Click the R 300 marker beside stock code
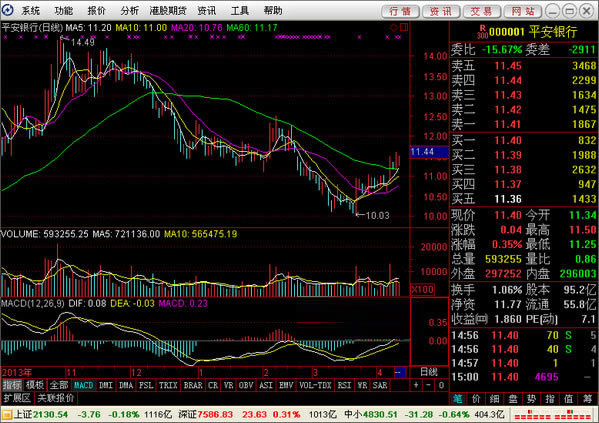599x423 pixels. pyautogui.click(x=482, y=32)
